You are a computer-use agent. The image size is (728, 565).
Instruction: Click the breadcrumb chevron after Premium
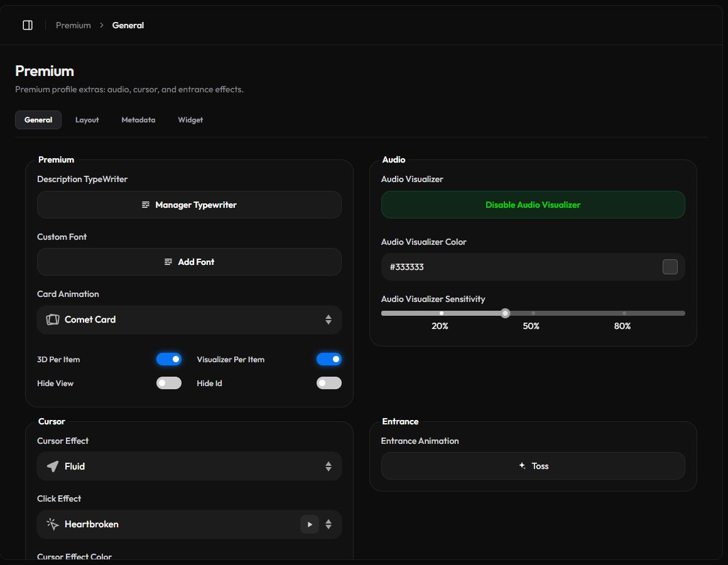point(101,25)
